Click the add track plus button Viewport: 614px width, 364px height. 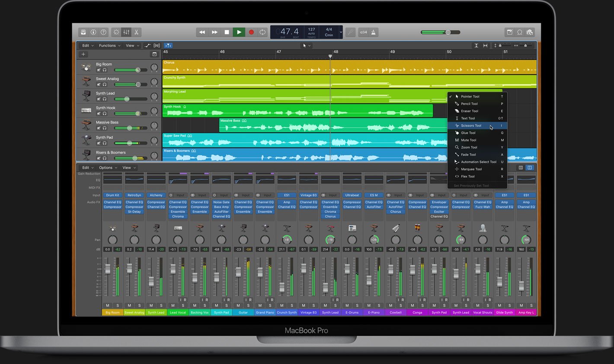tap(83, 54)
